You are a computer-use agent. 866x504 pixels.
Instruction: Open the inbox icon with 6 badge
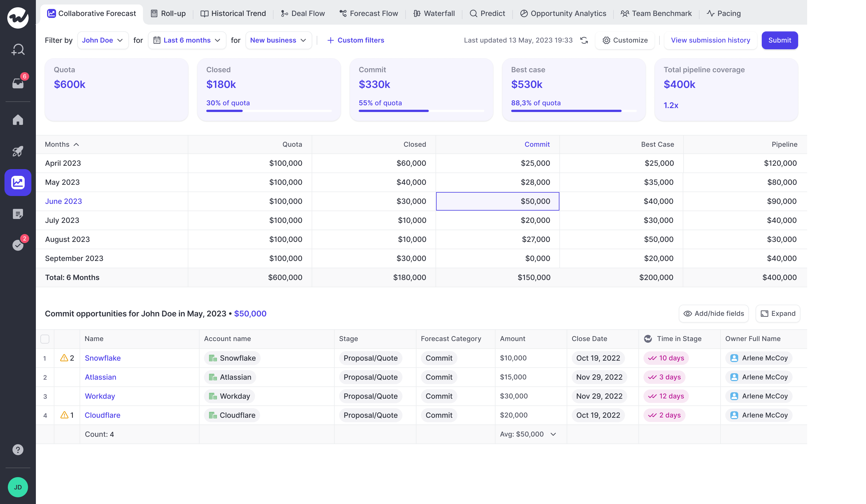click(18, 83)
